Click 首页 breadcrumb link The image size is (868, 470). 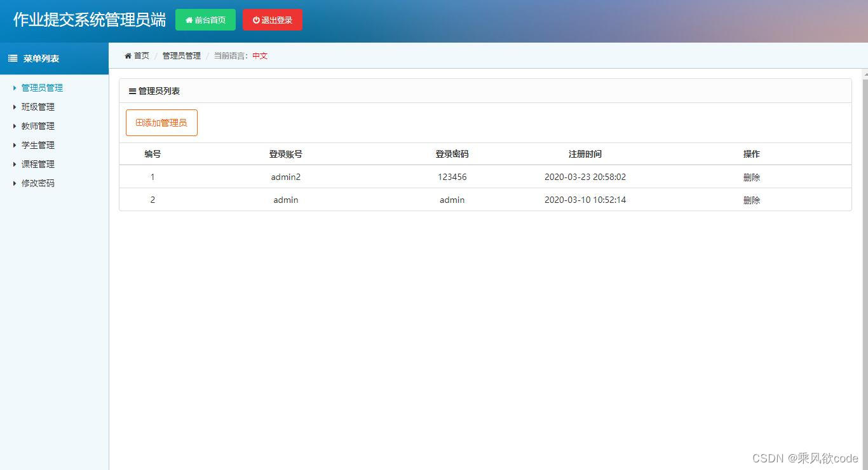(142, 56)
